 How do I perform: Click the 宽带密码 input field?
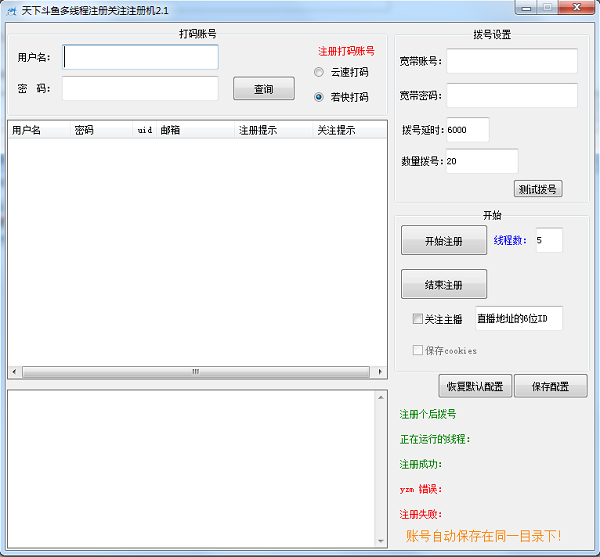coord(512,95)
